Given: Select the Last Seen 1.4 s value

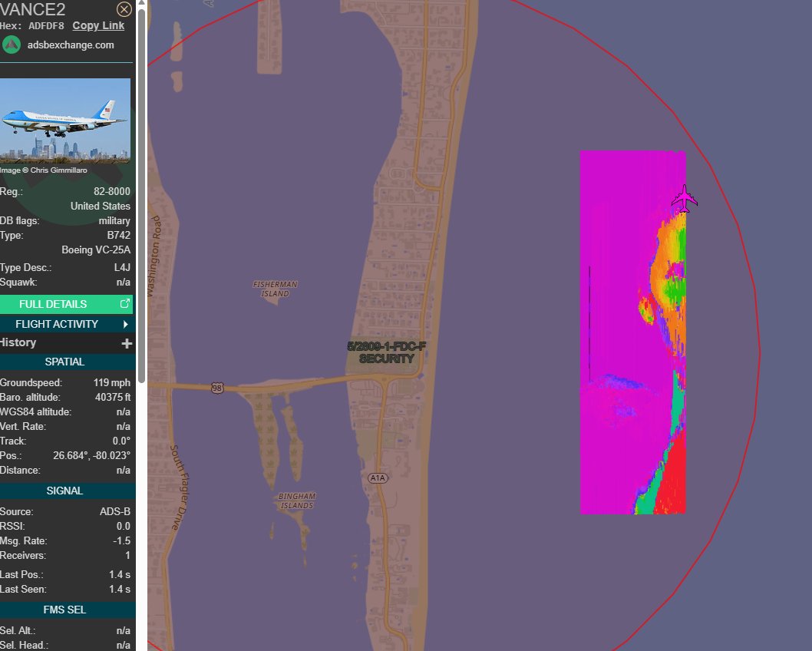Looking at the screenshot, I should [x=120, y=589].
